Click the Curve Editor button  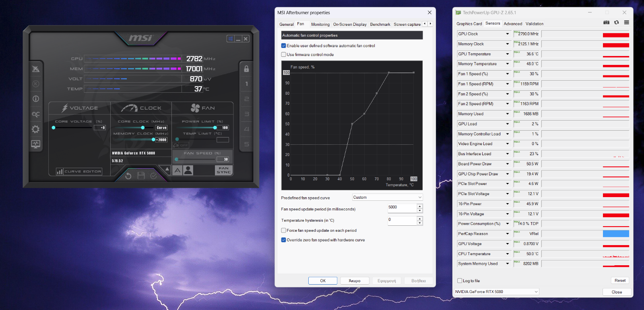pyautogui.click(x=79, y=172)
